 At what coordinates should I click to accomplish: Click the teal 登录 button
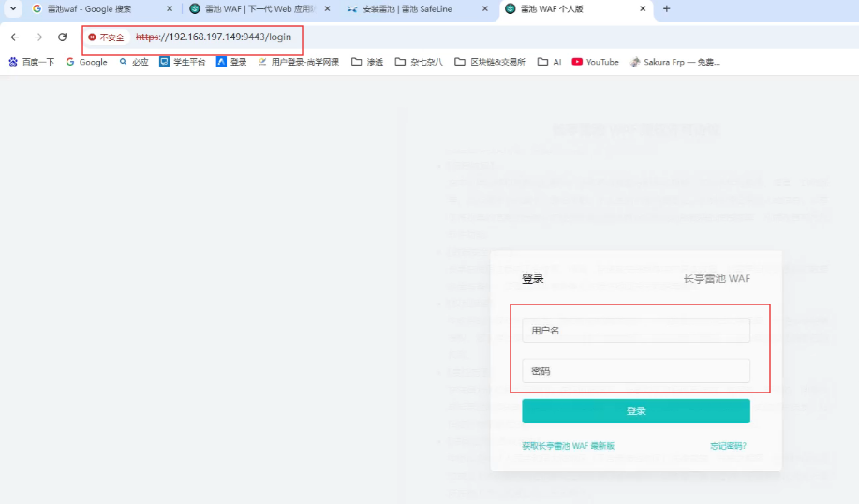(x=636, y=411)
